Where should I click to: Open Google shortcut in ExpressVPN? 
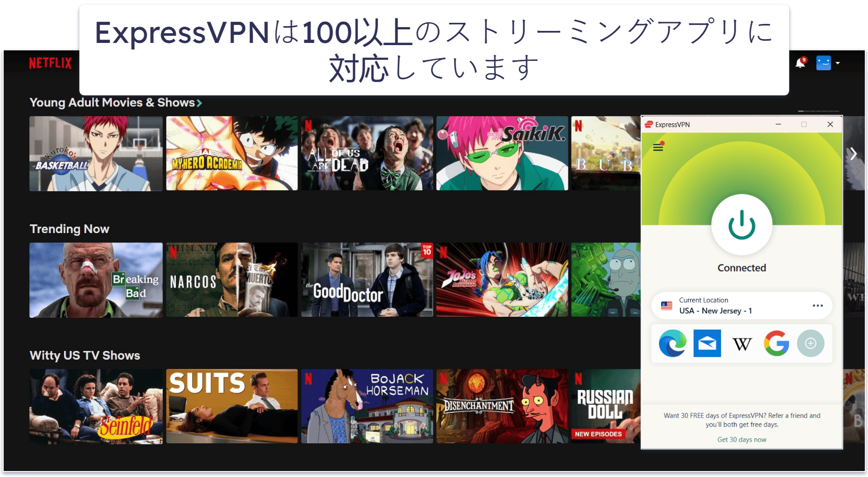(776, 343)
